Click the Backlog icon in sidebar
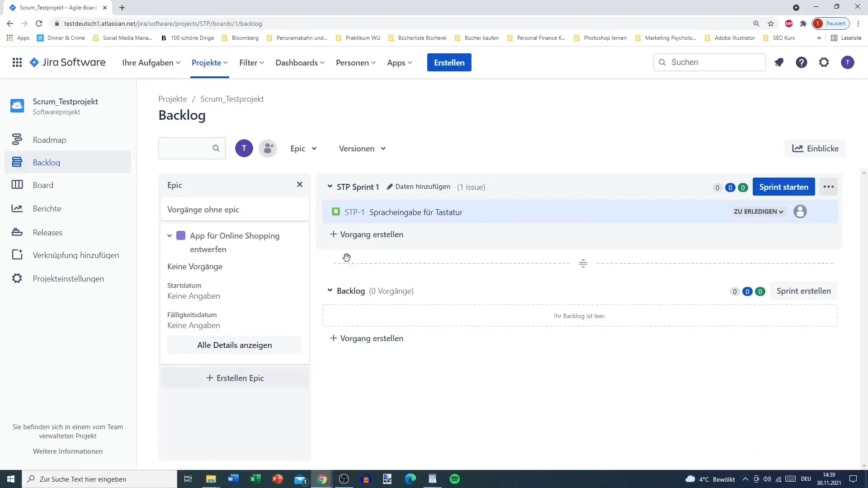This screenshot has width=868, height=488. (17, 161)
